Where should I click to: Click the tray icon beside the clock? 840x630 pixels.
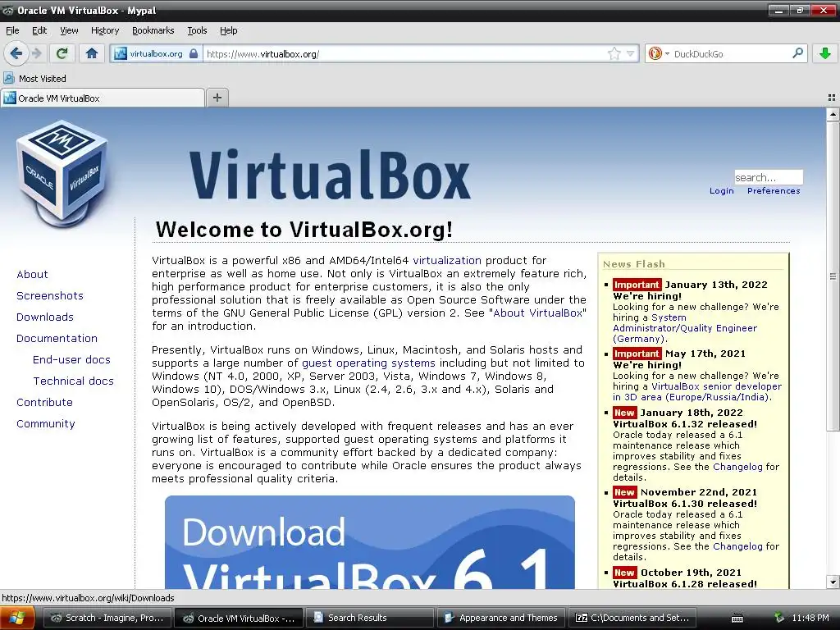779,618
